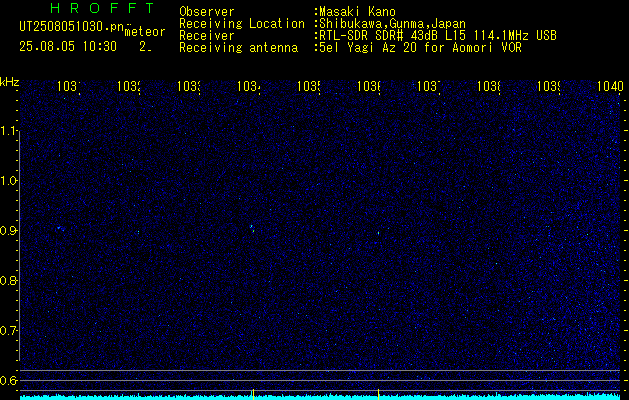629x400 pixels.
Task: Click the cyan signal level bar at bottom
Action: tap(320, 397)
